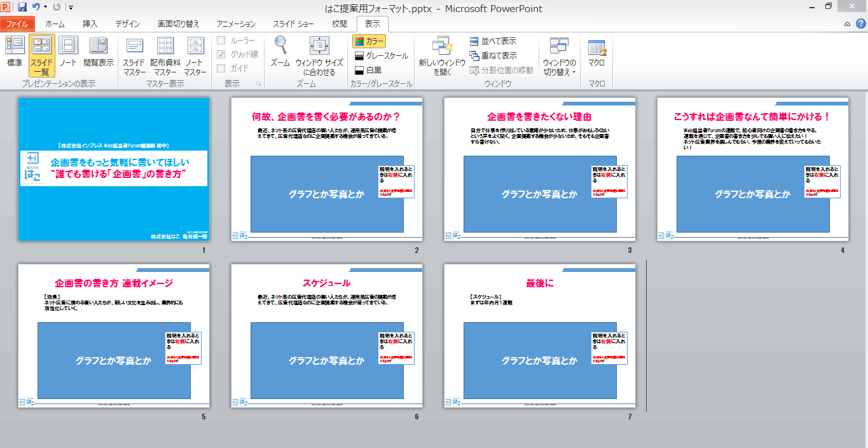Open the ファイル menu
The height and width of the screenshot is (448, 868).
17,24
